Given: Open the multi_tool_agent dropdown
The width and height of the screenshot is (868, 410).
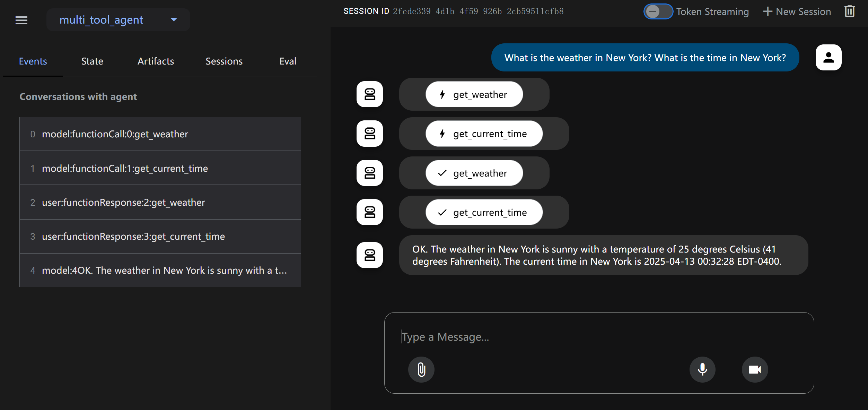Looking at the screenshot, I should (x=118, y=20).
